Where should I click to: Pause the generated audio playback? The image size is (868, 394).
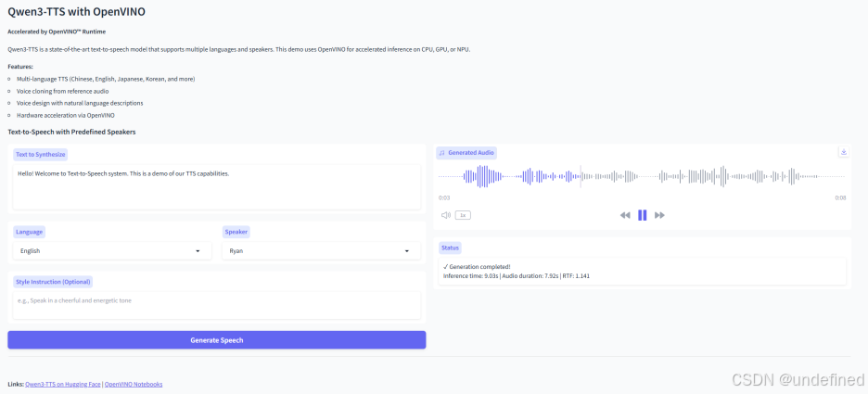click(642, 215)
